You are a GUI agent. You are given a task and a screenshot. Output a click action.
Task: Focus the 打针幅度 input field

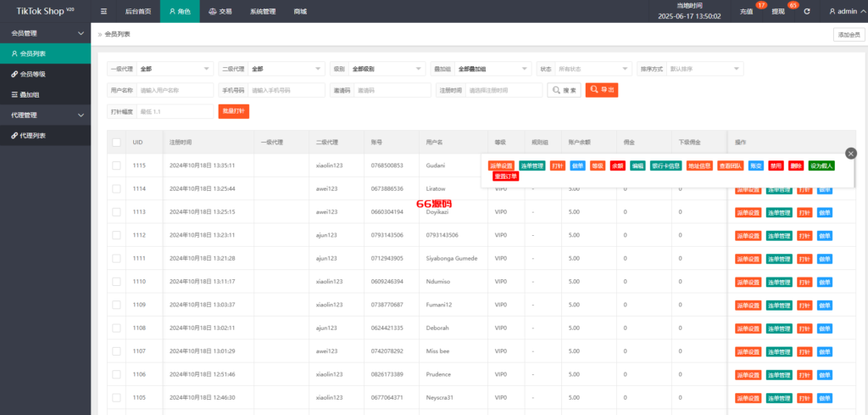coord(175,111)
